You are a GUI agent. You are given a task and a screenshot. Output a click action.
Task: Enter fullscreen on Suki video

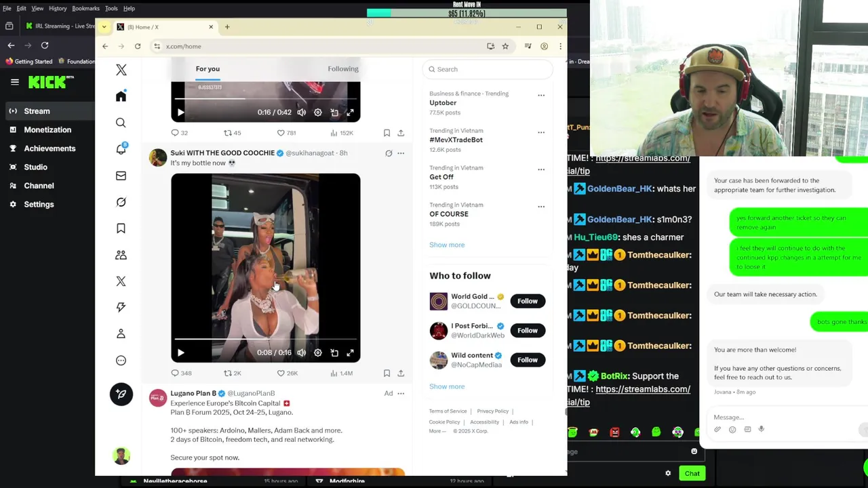[x=350, y=352]
